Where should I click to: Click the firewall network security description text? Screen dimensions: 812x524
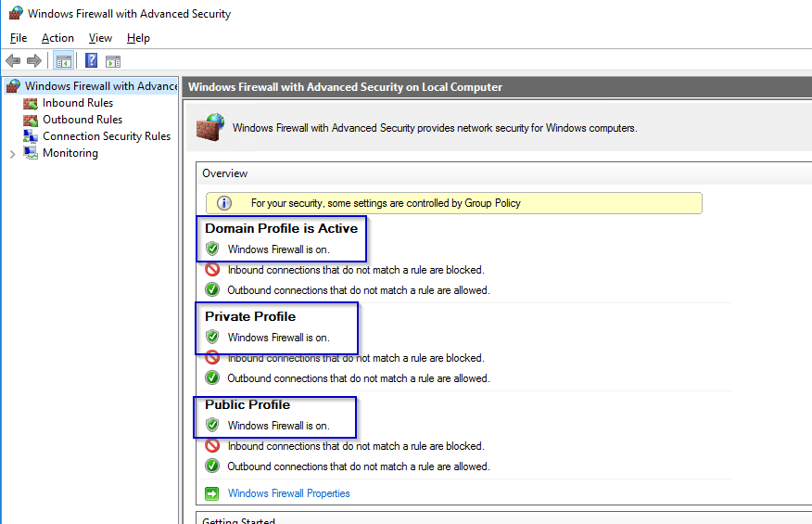pos(435,128)
